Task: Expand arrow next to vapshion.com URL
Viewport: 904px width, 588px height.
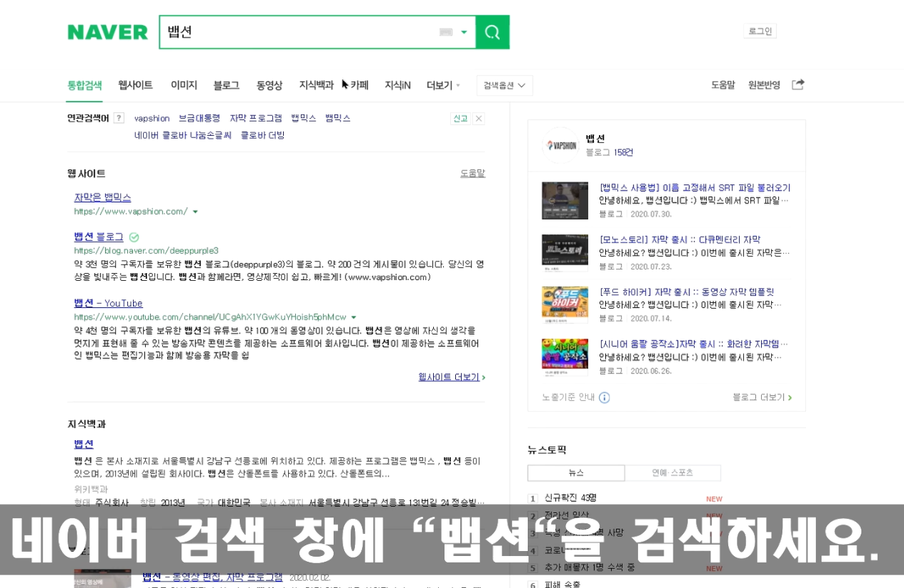Action: 196,211
